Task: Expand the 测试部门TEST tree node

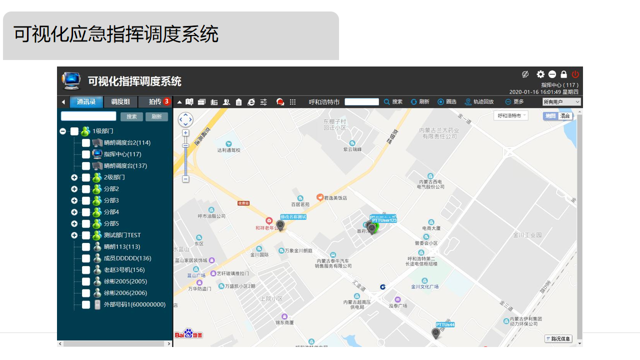Action: tap(74, 235)
